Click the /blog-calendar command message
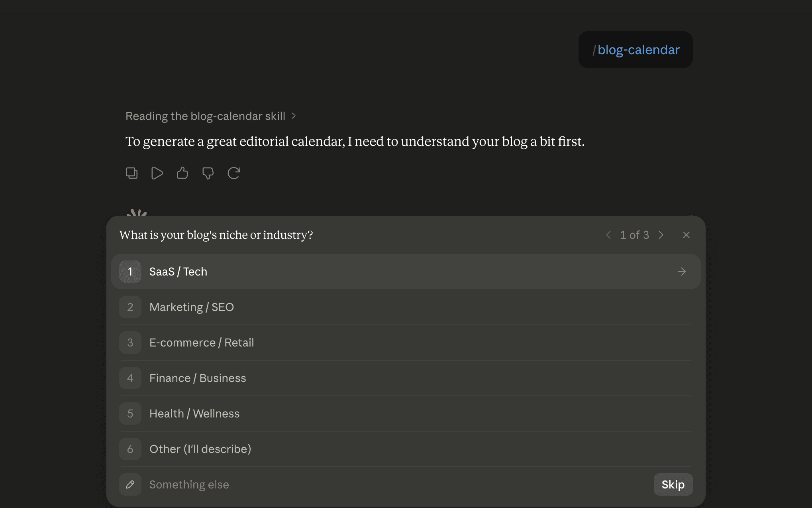Viewport: 812px width, 508px height. pyautogui.click(x=635, y=50)
